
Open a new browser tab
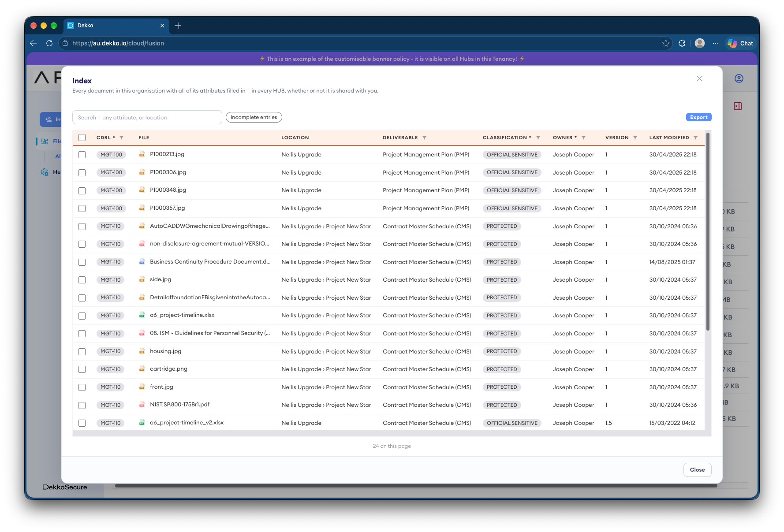pos(178,26)
